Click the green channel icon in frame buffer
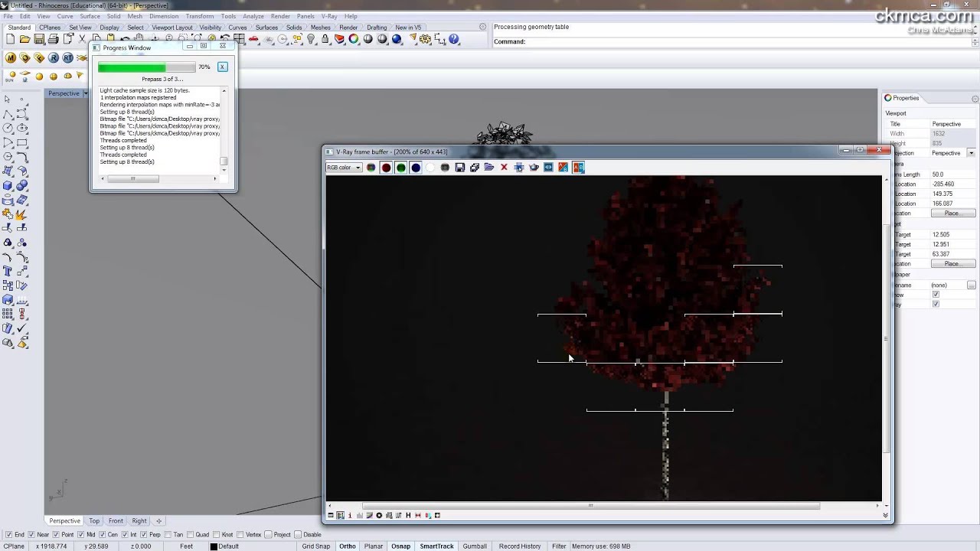The height and width of the screenshot is (551, 980). click(400, 168)
